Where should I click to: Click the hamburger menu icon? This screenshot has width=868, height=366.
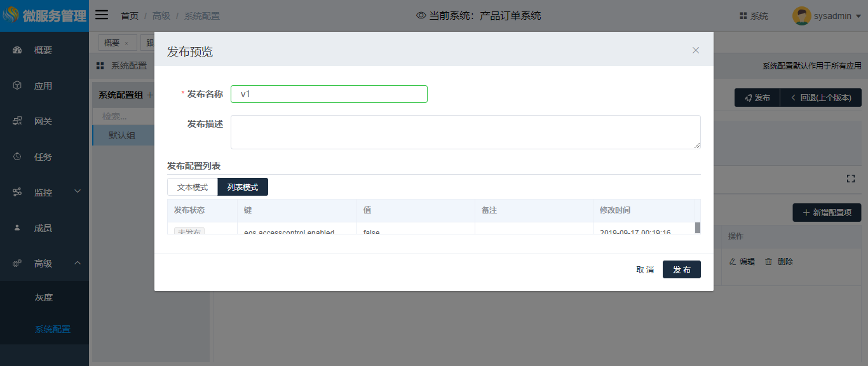pyautogui.click(x=102, y=15)
